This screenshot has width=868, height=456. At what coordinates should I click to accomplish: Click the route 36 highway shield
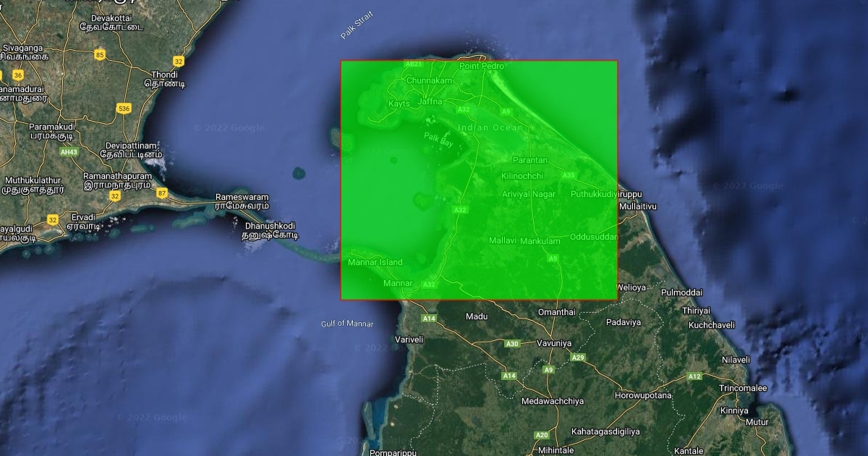pos(17,75)
